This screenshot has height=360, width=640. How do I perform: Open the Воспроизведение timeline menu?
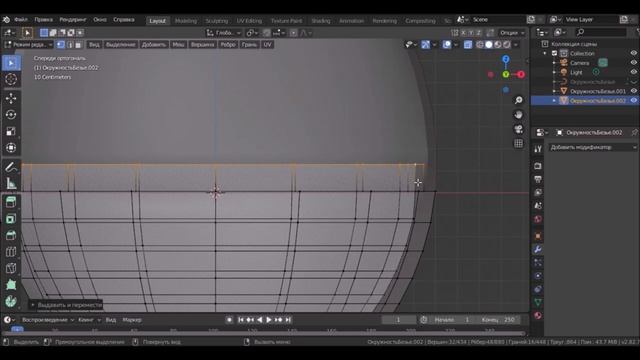(48, 320)
